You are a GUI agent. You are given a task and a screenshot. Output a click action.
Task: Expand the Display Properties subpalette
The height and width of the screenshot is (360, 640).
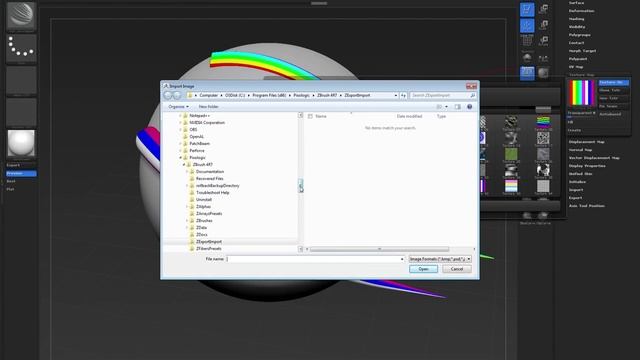click(x=587, y=166)
